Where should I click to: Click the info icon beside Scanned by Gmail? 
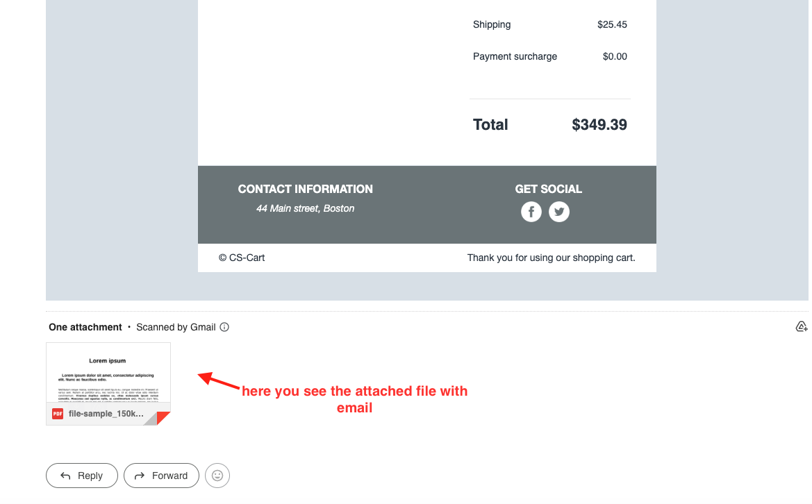[x=224, y=328]
